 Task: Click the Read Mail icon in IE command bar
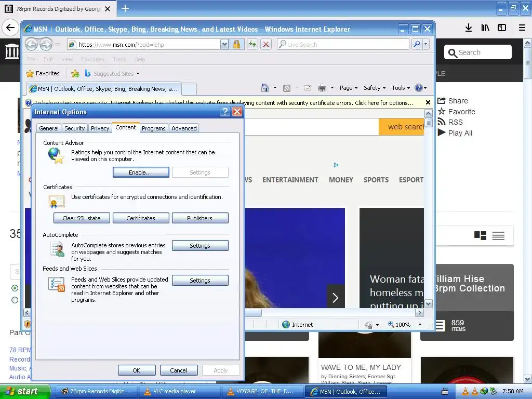[308, 88]
